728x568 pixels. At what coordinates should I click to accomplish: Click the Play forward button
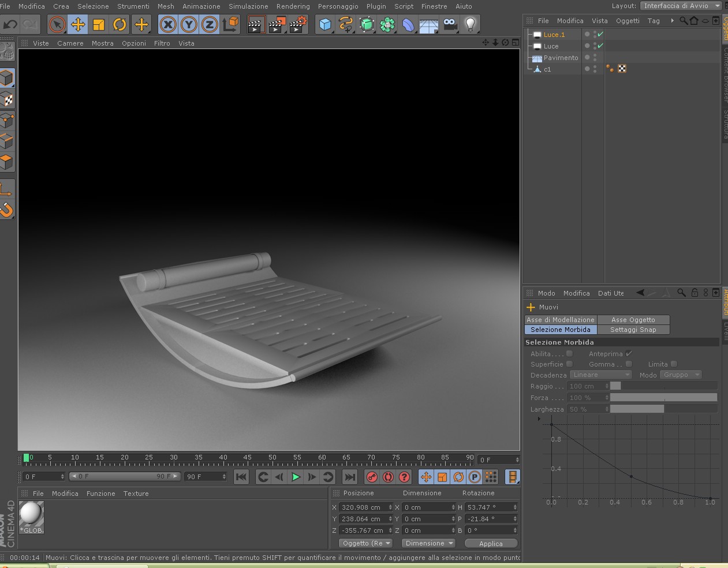click(296, 477)
